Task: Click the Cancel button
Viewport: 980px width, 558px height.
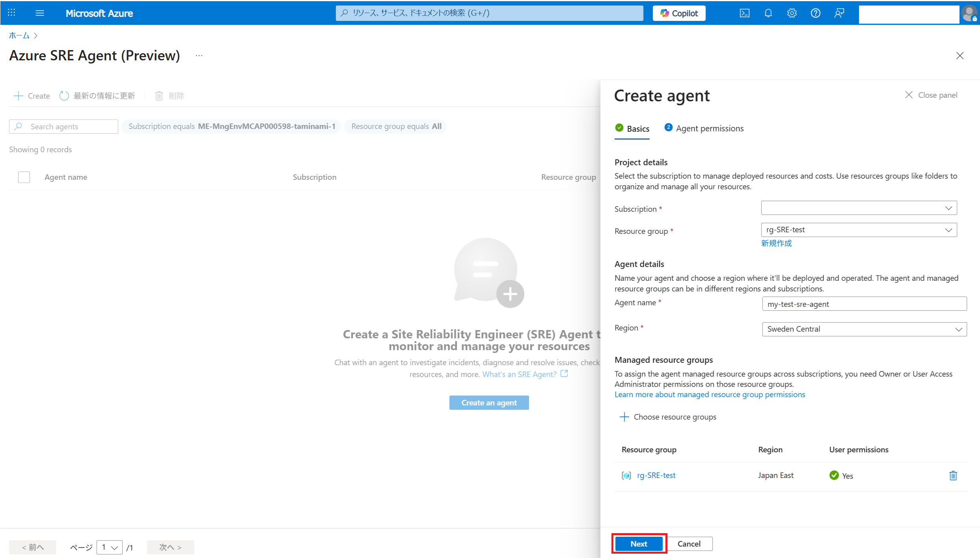Action: (x=689, y=544)
